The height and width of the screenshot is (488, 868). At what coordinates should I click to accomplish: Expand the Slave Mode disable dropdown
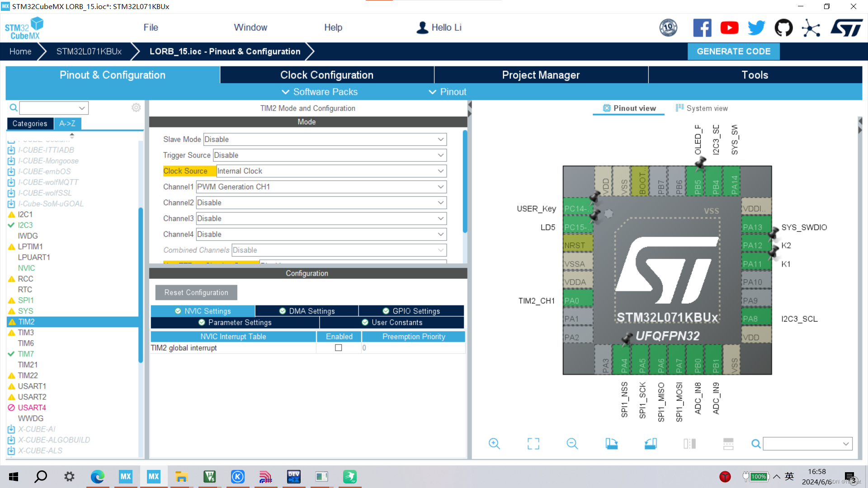440,139
